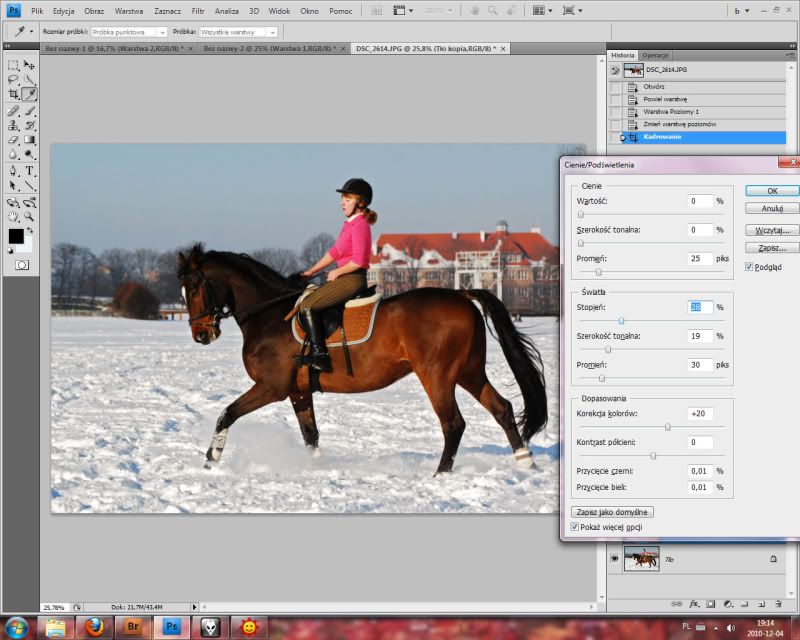Click the layer effects fx icon
The height and width of the screenshot is (640, 800).
tap(695, 604)
